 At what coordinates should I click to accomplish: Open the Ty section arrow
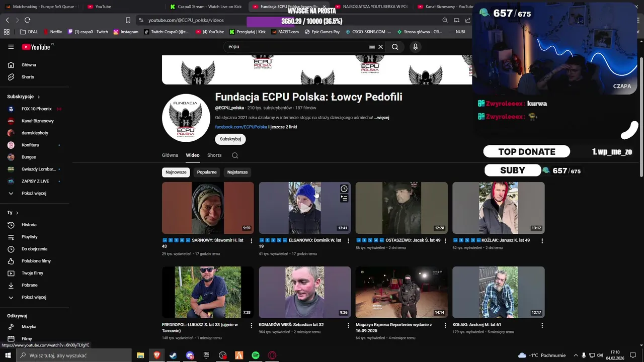coord(17,213)
